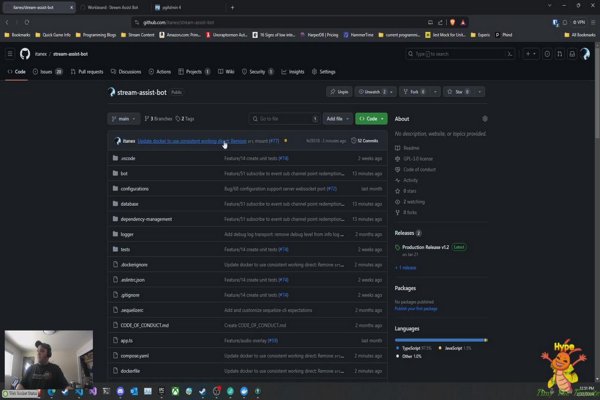This screenshot has height=400, width=600.
Task: Open pull requests icon in the header
Action: (559, 54)
